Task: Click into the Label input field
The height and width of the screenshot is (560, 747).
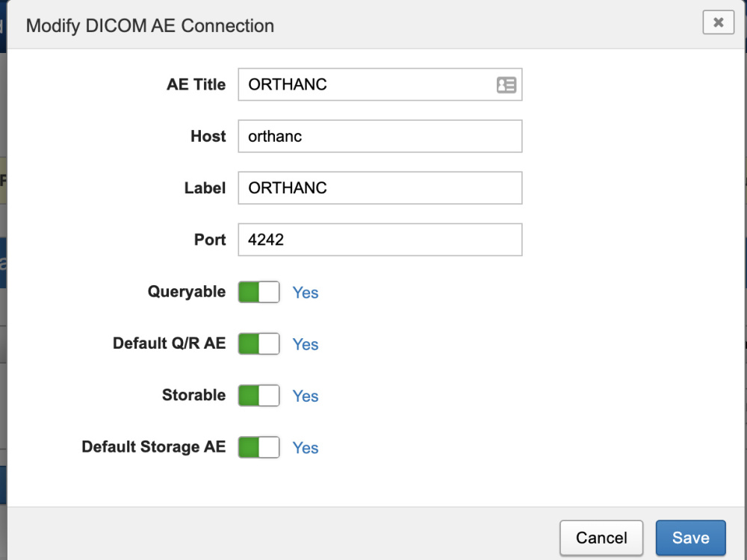Action: [380, 187]
